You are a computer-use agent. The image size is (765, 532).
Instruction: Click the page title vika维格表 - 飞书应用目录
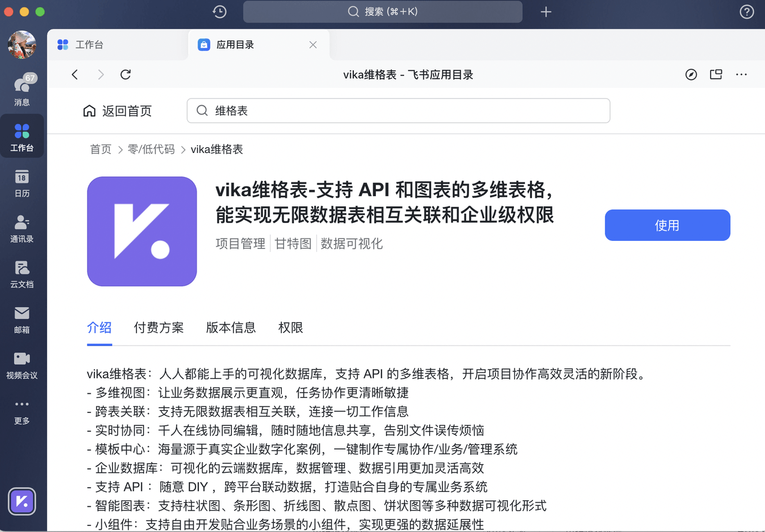408,75
